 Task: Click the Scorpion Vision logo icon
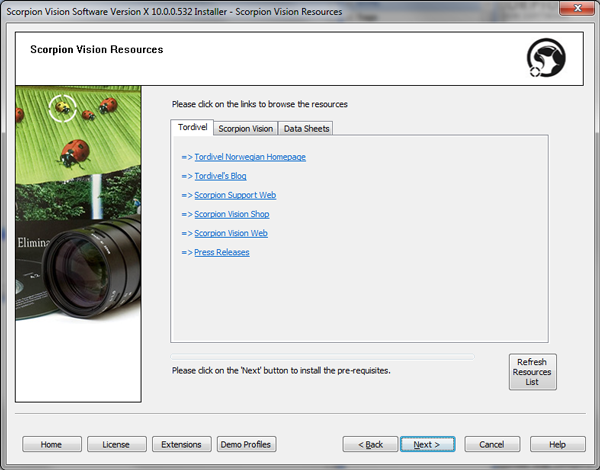pyautogui.click(x=546, y=58)
